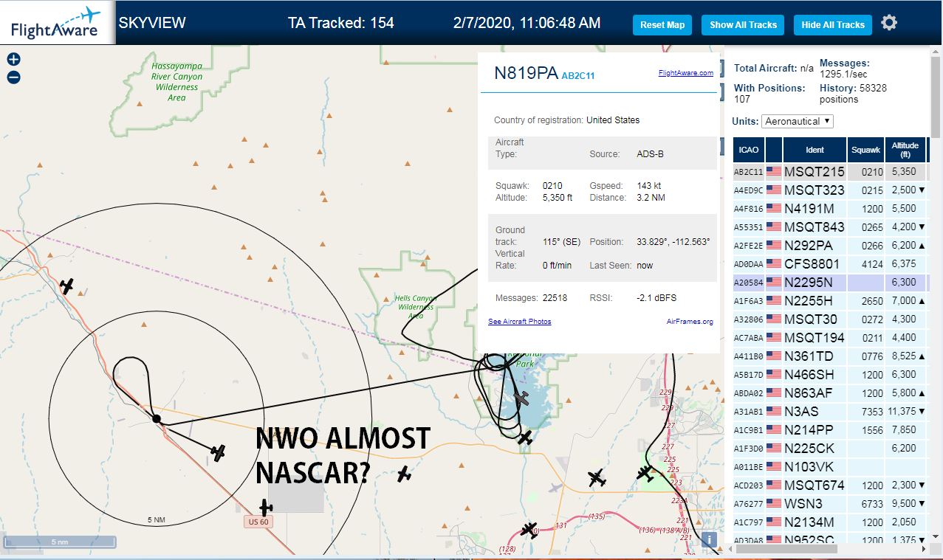Select the MSQT674 ident cell
The width and height of the screenshot is (943, 560).
click(x=815, y=485)
